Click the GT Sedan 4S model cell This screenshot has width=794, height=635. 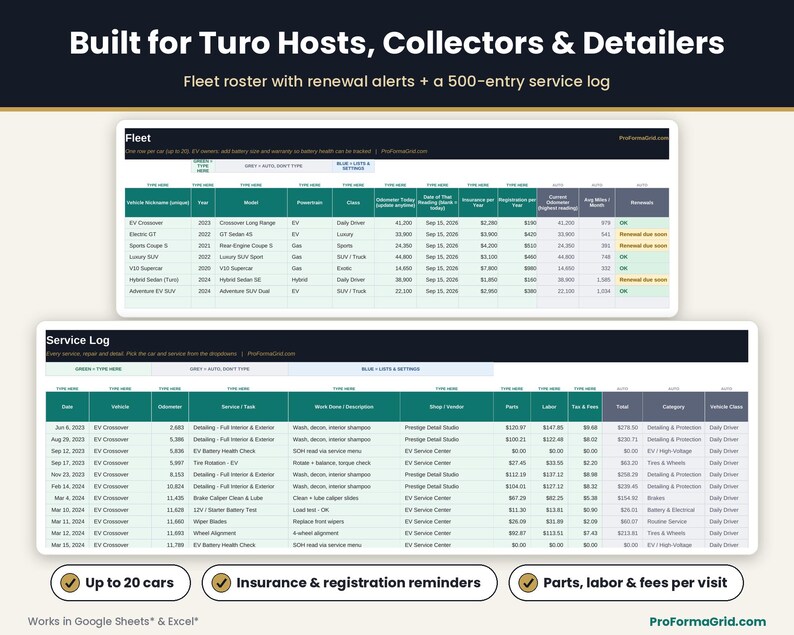(x=251, y=234)
